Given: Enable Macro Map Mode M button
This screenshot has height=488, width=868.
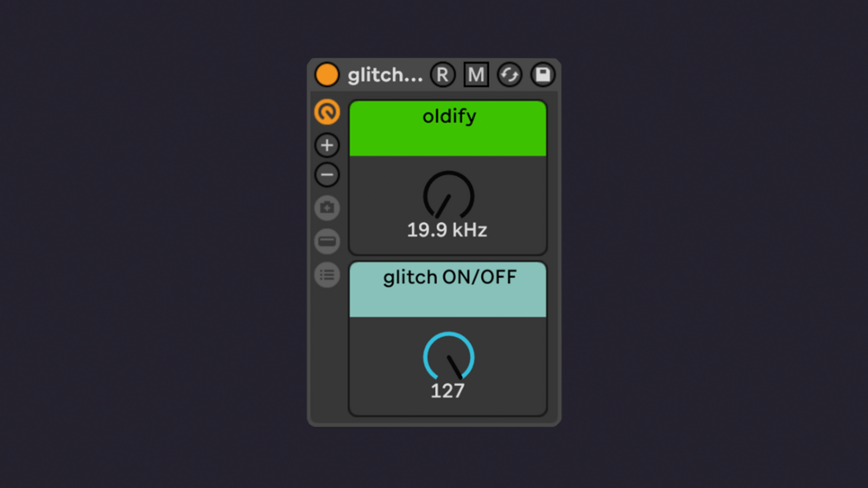Looking at the screenshot, I should point(476,74).
